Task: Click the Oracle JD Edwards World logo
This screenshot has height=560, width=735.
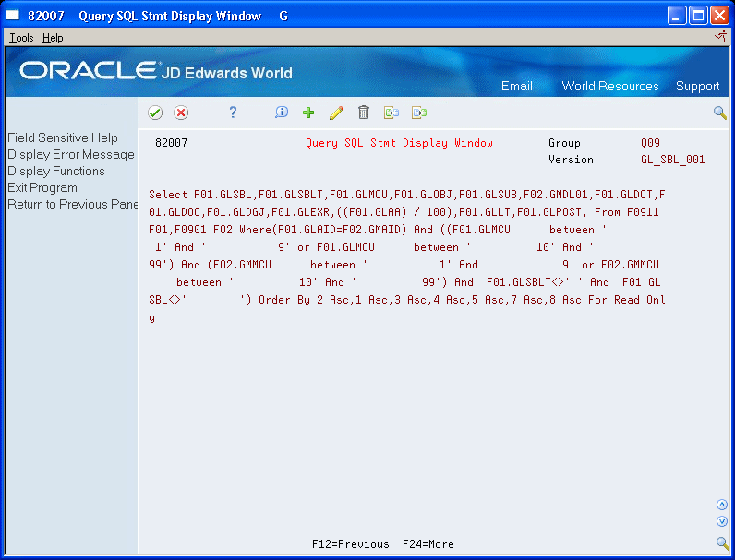Action: (156, 71)
